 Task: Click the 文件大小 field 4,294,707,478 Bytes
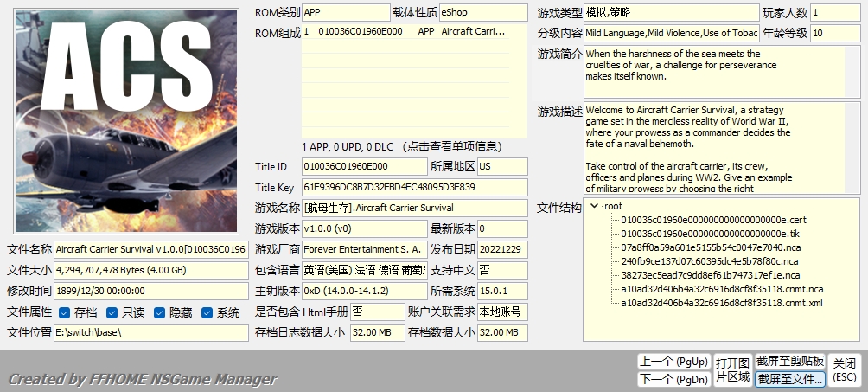[151, 271]
